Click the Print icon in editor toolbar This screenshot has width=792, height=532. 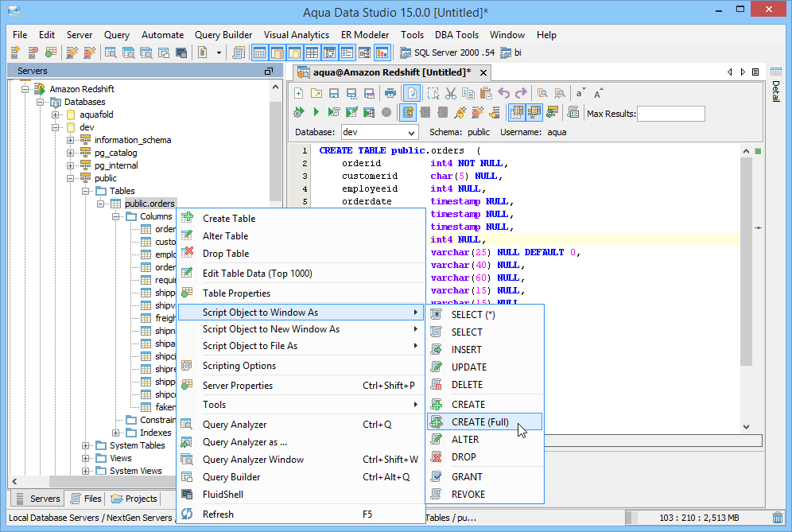pos(390,93)
